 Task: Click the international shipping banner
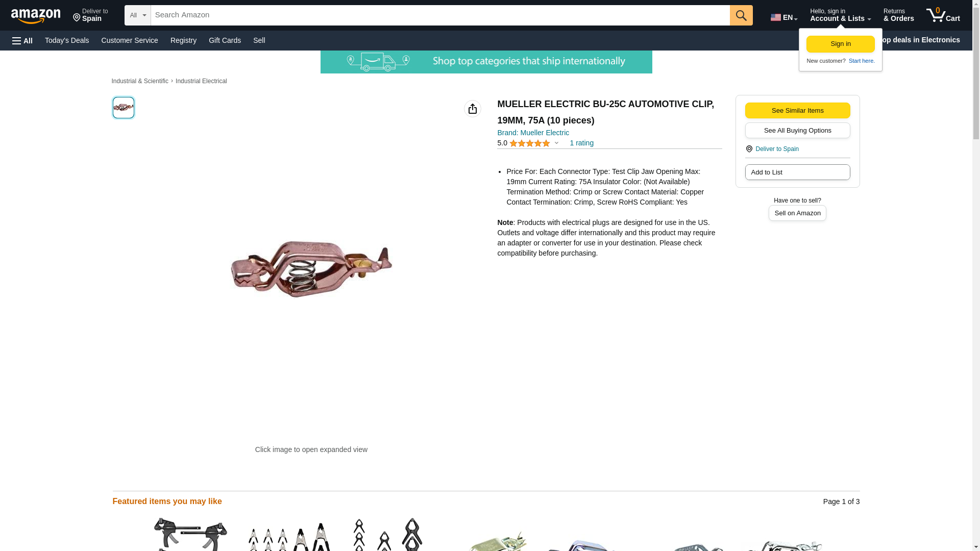pyautogui.click(x=486, y=62)
